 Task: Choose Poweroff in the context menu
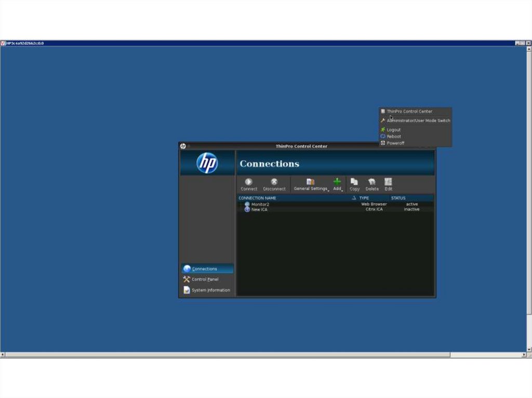point(415,143)
